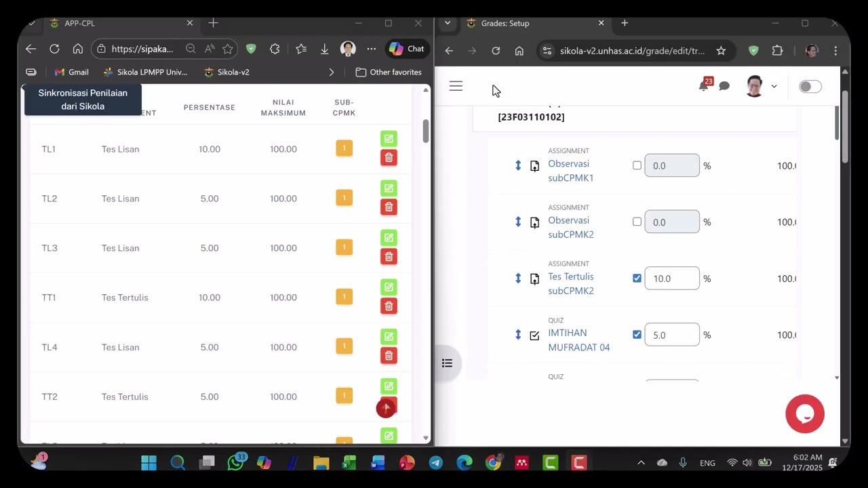
Task: Delete the TL3 assessment entry
Action: (389, 257)
